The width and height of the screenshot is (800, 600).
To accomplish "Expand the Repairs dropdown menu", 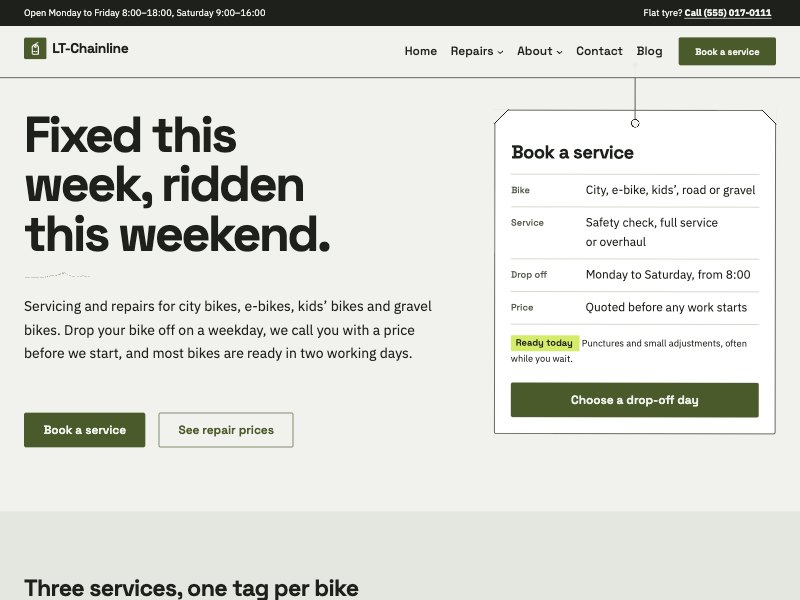I will pyautogui.click(x=477, y=51).
